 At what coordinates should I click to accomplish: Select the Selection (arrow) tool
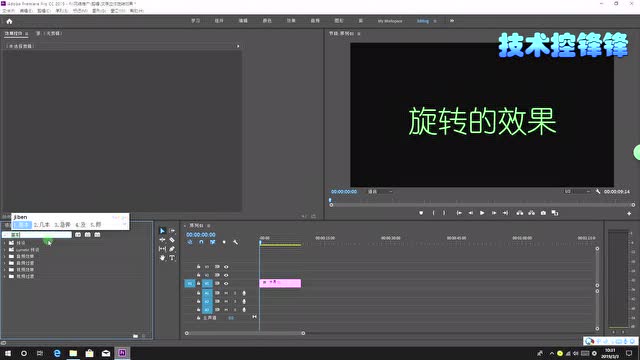[x=162, y=231]
